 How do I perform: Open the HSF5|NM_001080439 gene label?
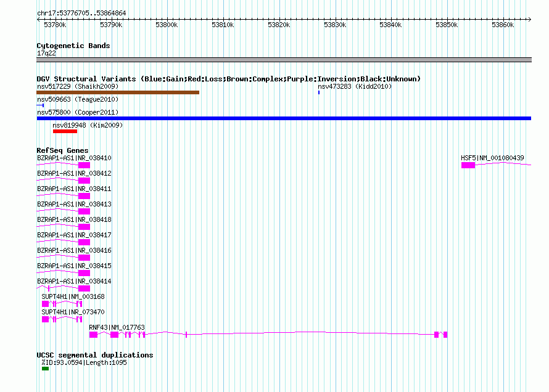(x=492, y=158)
